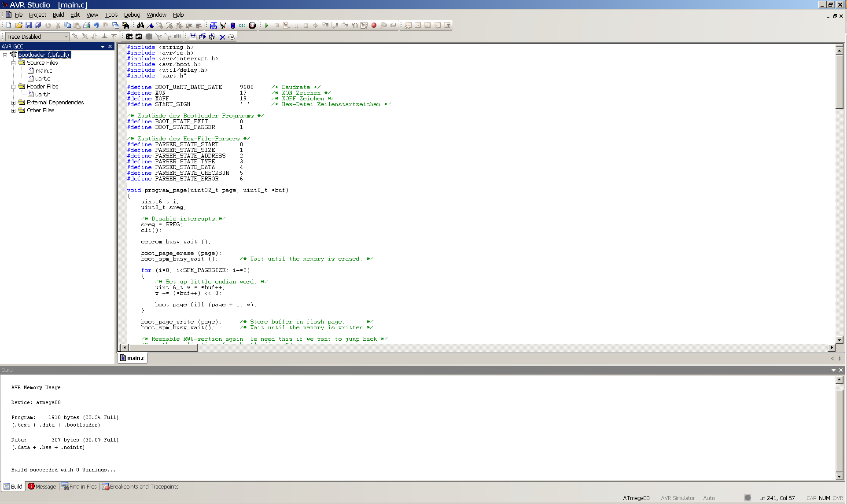This screenshot has width=847, height=504.
Task: Click AVR Simulator in the status bar
Action: 678,498
